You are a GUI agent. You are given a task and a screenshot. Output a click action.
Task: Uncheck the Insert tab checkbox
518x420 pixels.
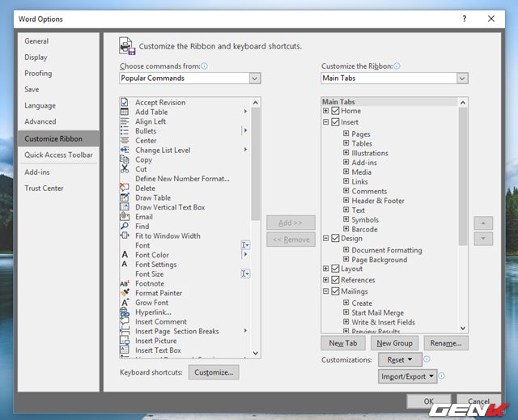(x=335, y=122)
